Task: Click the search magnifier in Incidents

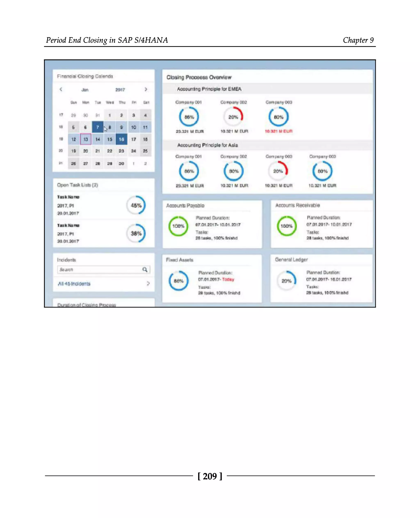Action: point(145,269)
